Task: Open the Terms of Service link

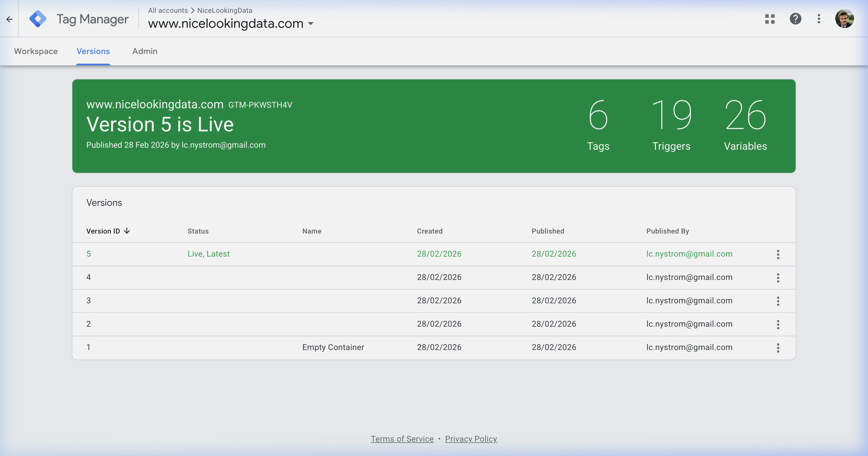Action: click(x=402, y=438)
